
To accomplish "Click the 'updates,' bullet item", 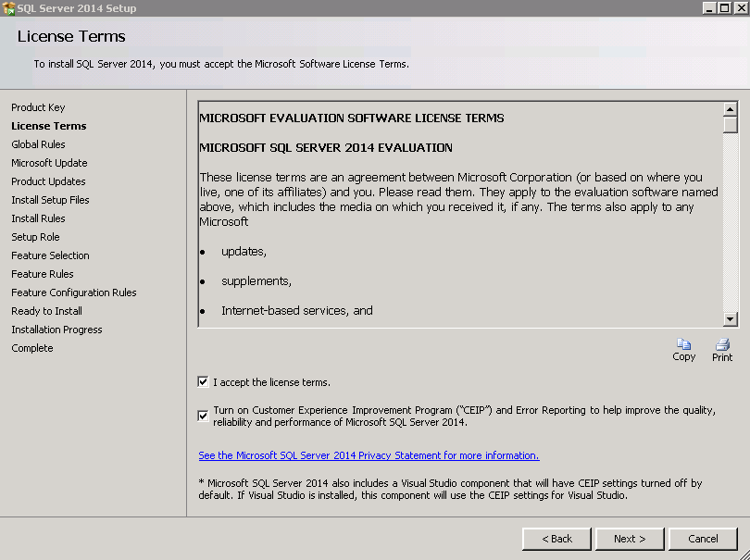I will pyautogui.click(x=244, y=252).
